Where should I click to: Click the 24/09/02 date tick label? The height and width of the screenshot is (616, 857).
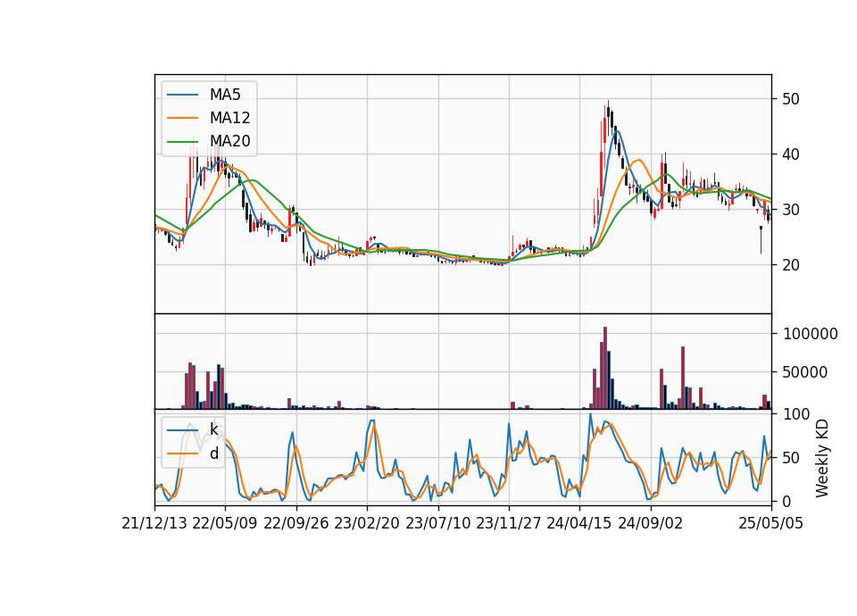point(651,524)
